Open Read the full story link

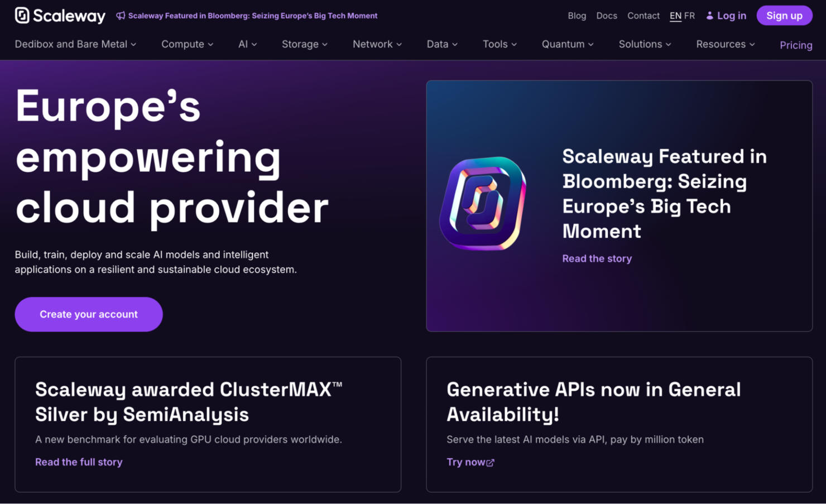point(79,462)
